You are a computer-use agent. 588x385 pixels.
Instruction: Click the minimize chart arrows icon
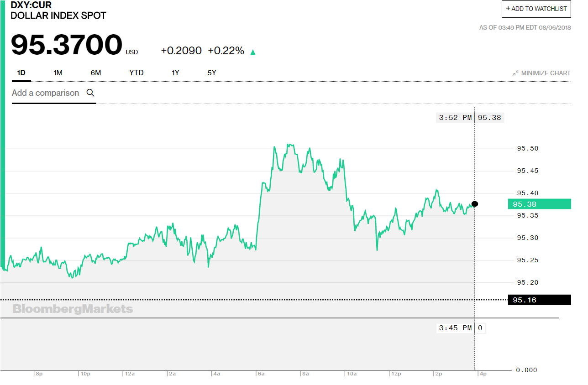[515, 72]
